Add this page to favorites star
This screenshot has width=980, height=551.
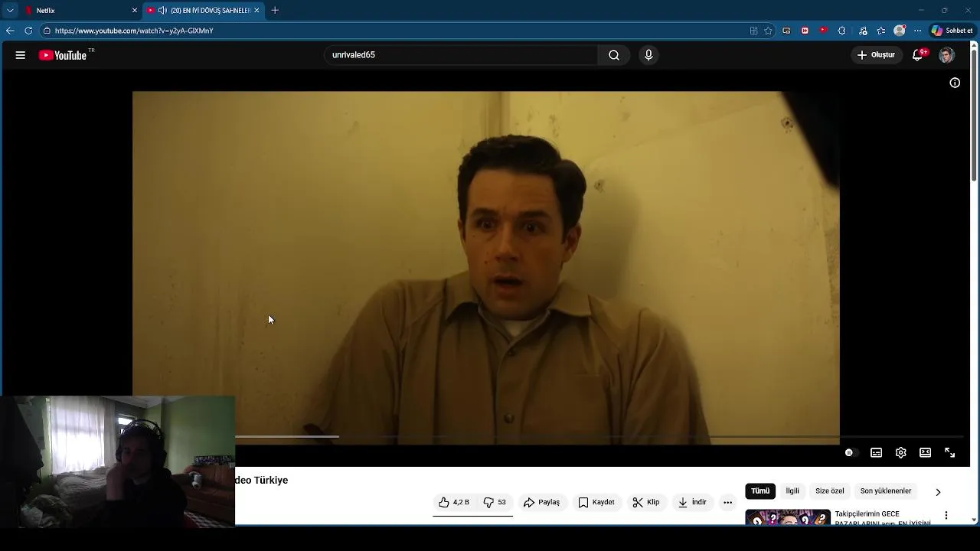768,31
